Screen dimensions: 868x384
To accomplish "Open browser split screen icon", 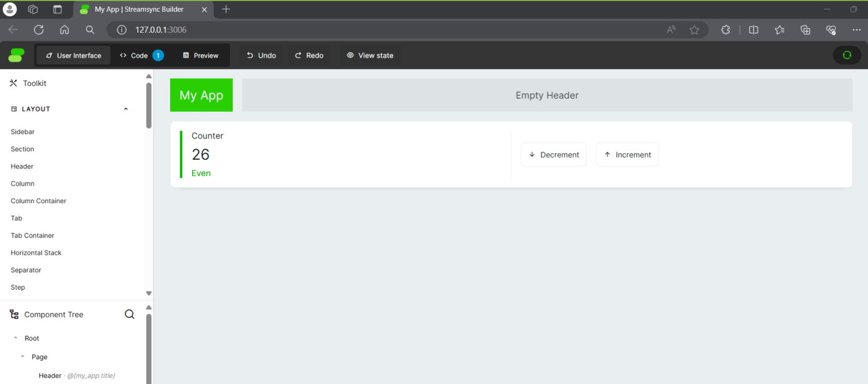I will tap(753, 30).
